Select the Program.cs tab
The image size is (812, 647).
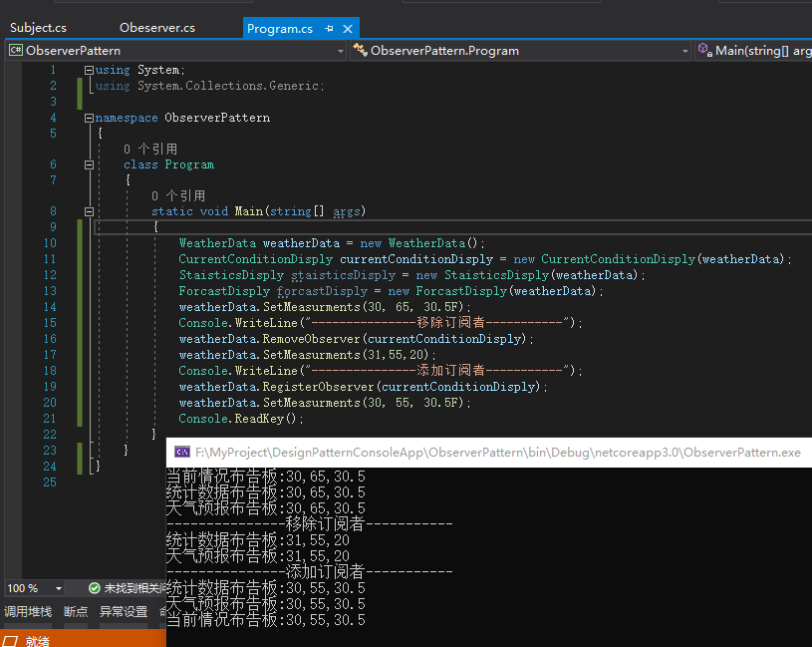click(x=280, y=29)
